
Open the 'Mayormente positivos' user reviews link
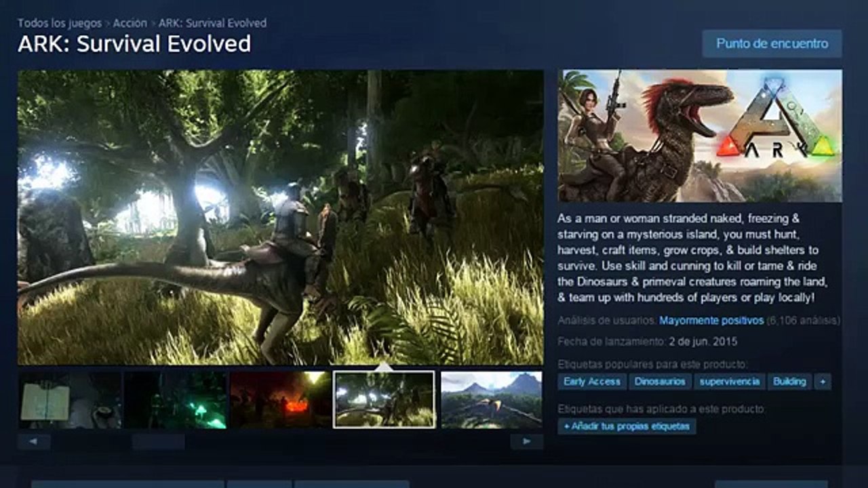711,320
